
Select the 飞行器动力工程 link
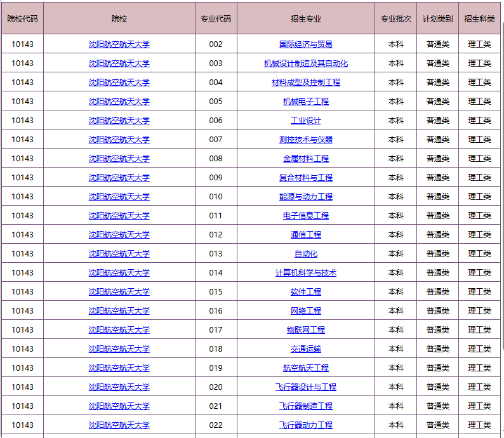tap(305, 425)
